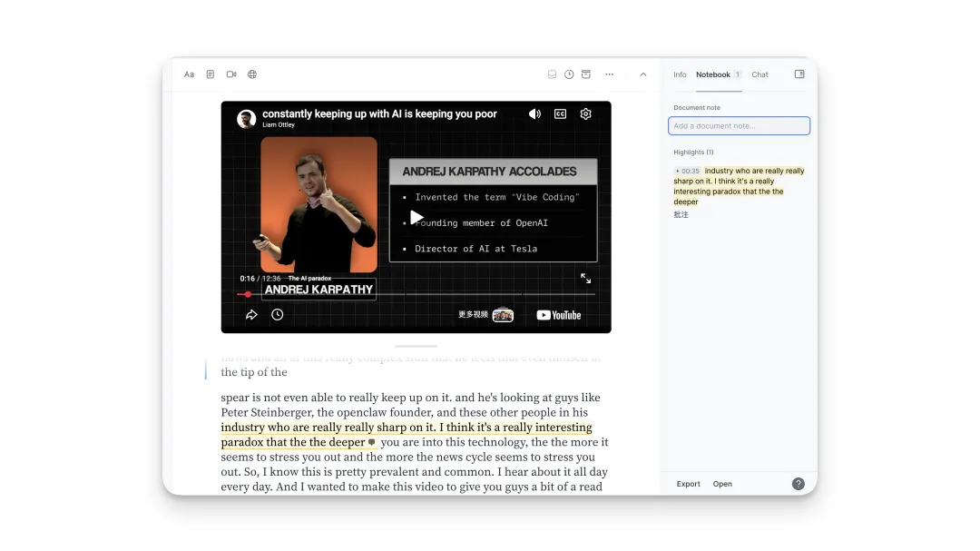The image size is (980, 551).
Task: Click the red video progress bar handle
Action: coord(248,294)
